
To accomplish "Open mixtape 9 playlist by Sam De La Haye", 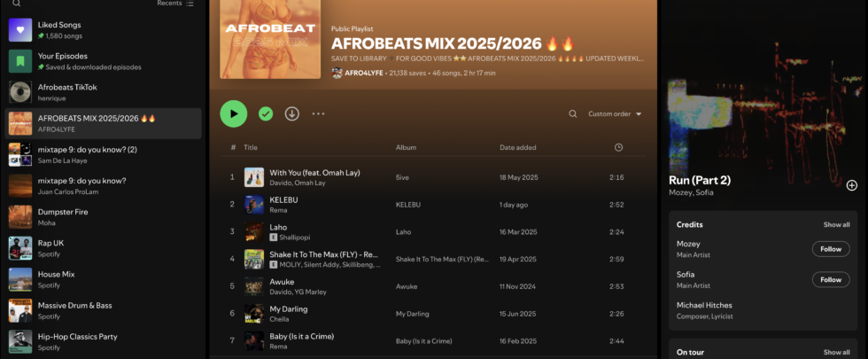I will 103,154.
